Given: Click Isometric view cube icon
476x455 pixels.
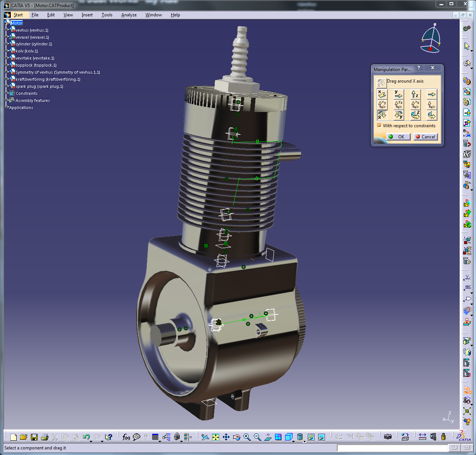Looking at the screenshot, I should pyautogui.click(x=288, y=437).
